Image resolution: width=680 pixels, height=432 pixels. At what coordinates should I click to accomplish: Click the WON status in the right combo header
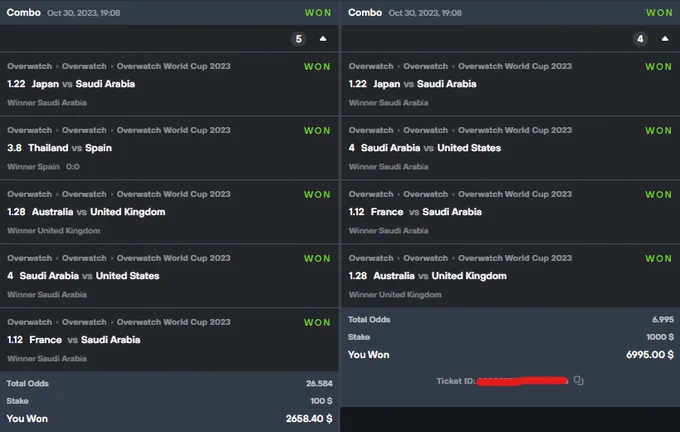pos(659,13)
